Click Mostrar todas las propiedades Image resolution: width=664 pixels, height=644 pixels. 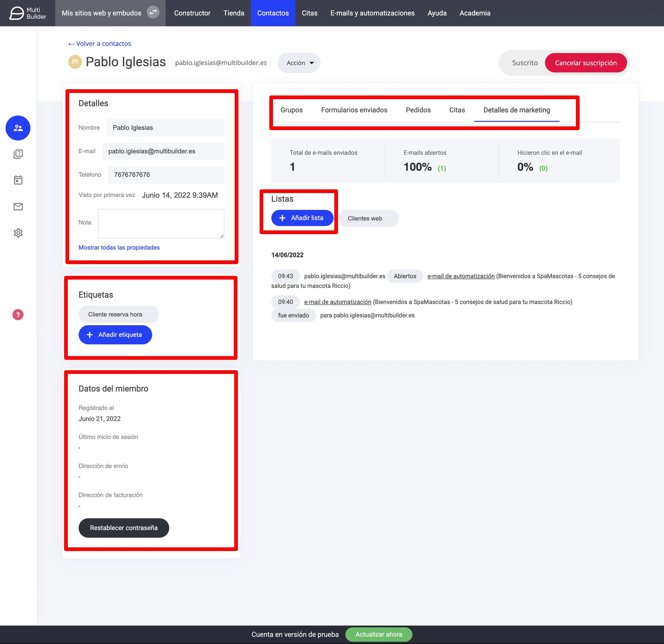click(119, 247)
